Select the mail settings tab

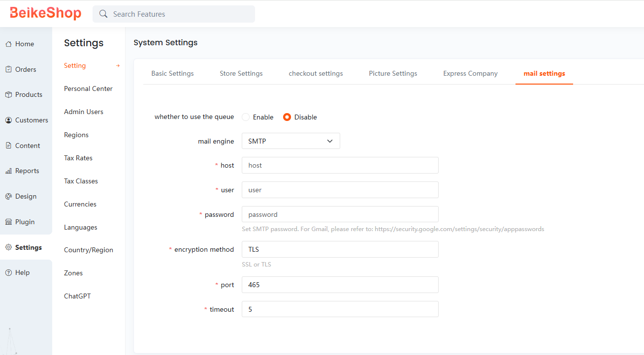[x=544, y=73]
